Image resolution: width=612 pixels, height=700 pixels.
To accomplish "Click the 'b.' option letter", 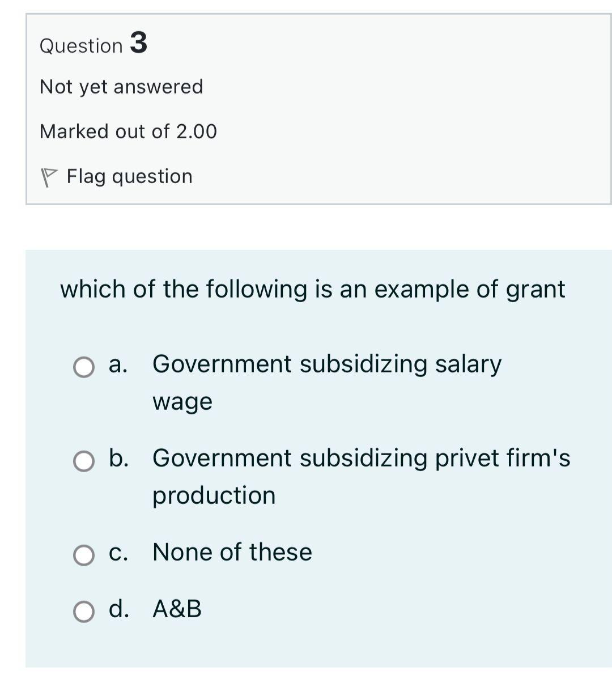I will click(x=118, y=458).
